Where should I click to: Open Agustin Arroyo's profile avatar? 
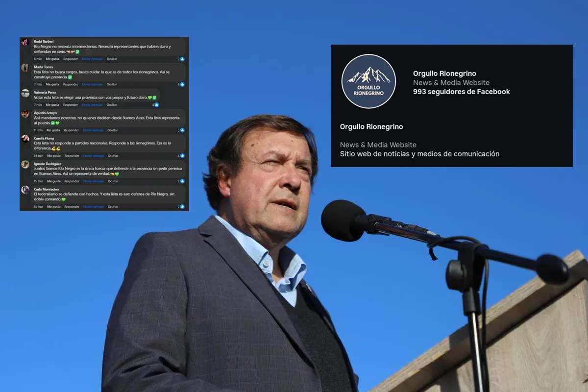(25, 114)
